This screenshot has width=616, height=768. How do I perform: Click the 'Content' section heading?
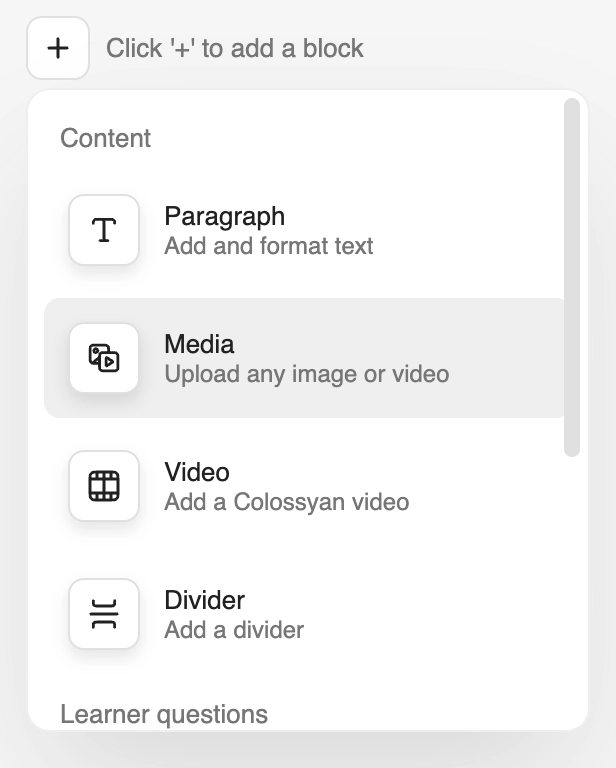(105, 138)
